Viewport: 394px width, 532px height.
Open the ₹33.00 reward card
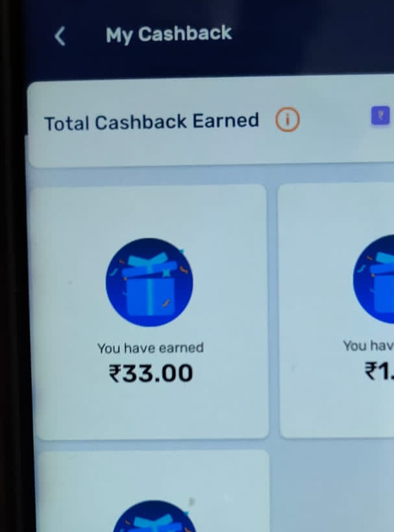point(150,312)
